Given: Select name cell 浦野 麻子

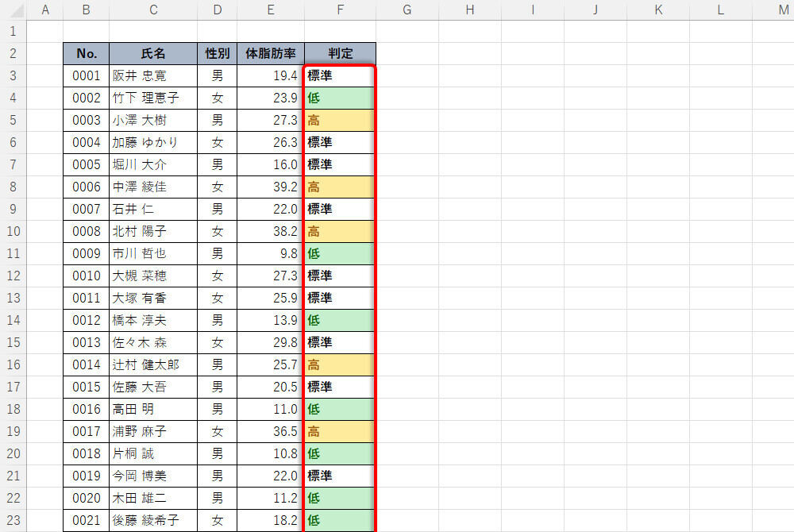Looking at the screenshot, I should click(x=153, y=431).
